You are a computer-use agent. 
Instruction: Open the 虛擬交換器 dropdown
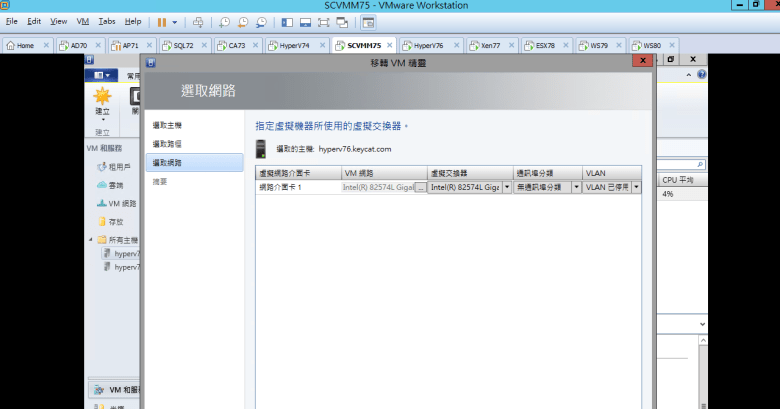coord(507,187)
